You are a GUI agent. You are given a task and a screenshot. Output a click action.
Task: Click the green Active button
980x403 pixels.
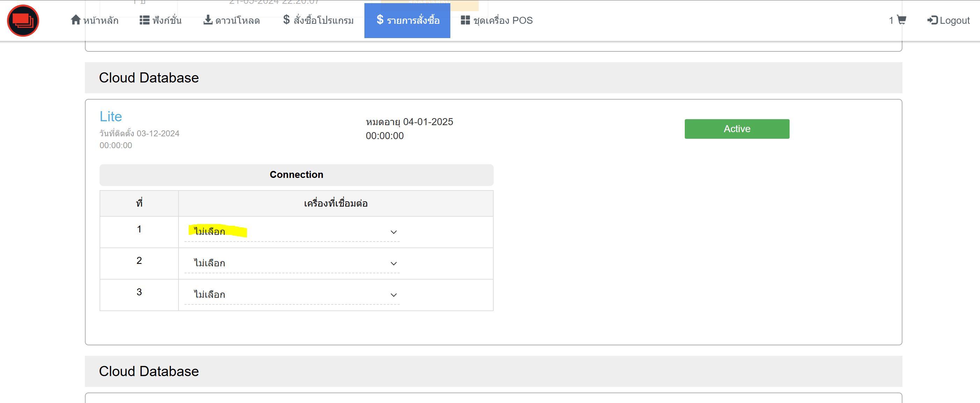(736, 129)
